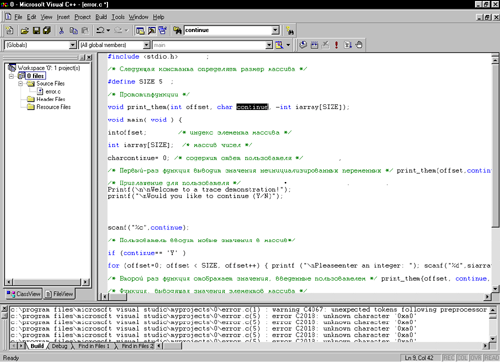Click the Copy icon in toolbar

coord(73,30)
